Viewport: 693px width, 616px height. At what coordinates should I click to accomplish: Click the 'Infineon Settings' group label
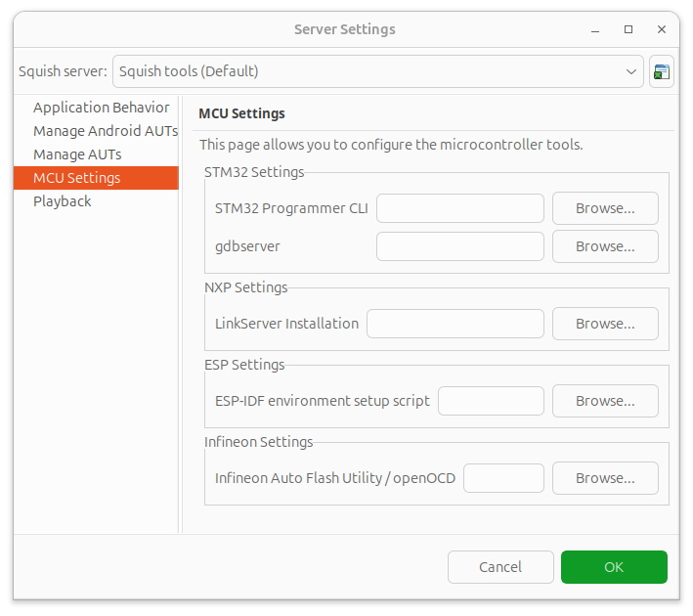pos(259,442)
